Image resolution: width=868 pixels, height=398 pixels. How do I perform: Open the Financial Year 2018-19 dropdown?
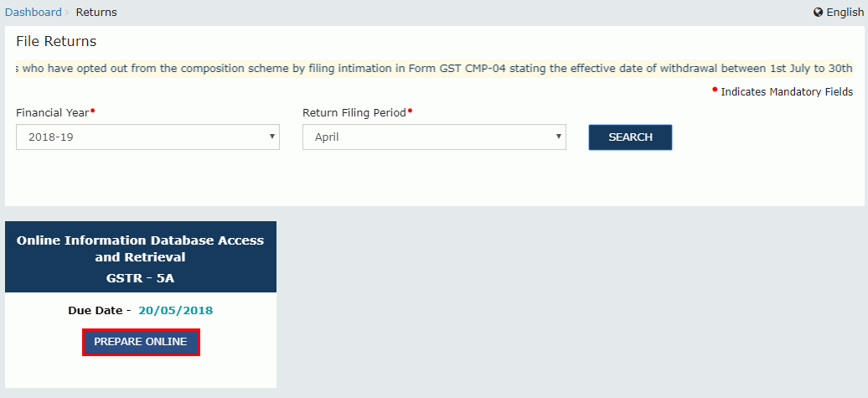(147, 137)
